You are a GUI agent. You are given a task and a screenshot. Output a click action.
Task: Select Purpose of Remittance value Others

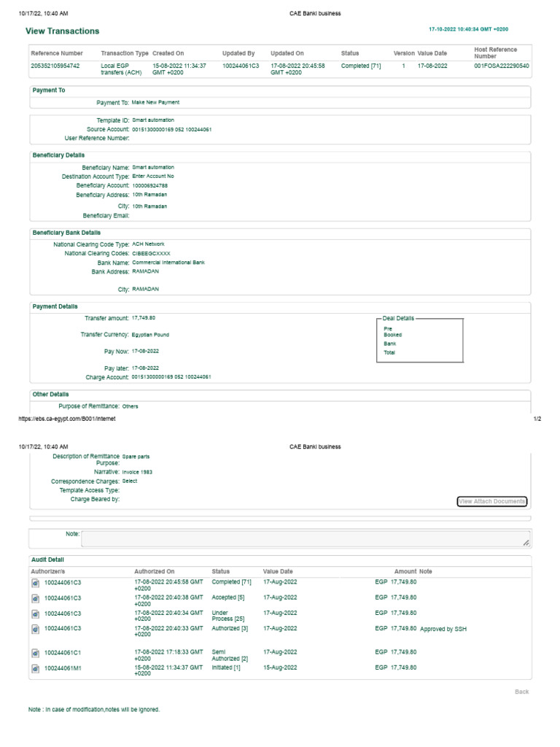pos(130,406)
